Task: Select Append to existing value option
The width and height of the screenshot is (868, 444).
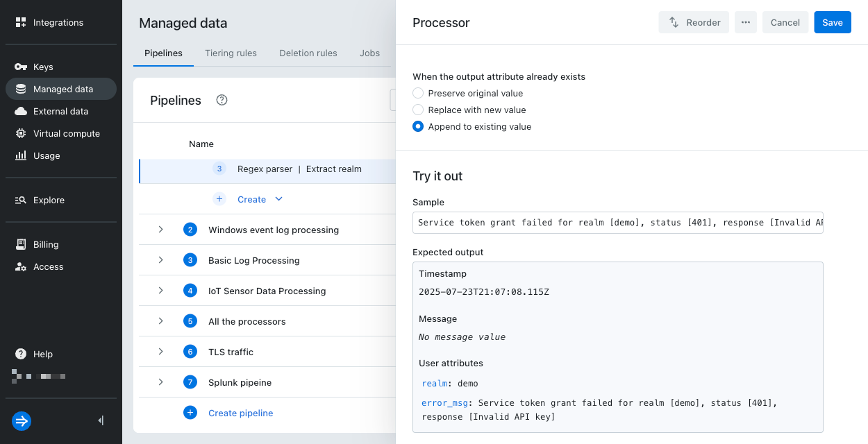Action: (418, 126)
